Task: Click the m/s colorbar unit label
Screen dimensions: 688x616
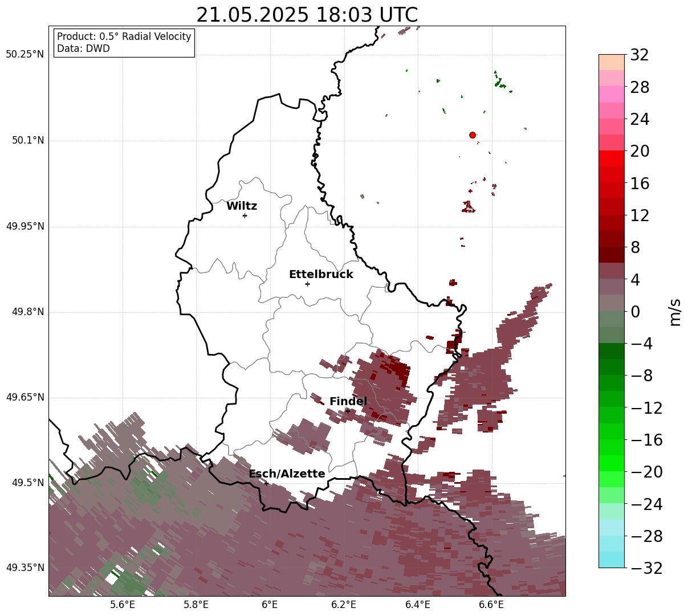Action: (675, 311)
